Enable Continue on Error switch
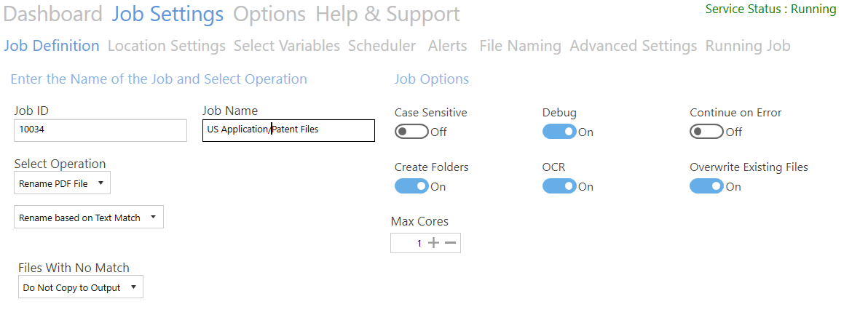The width and height of the screenshot is (868, 323). point(706,132)
